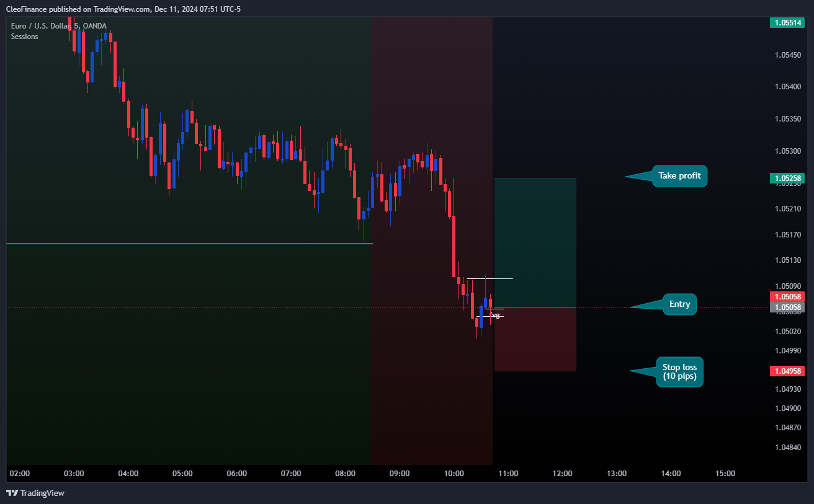
Task: Click the grey 1.05058 current price tag
Action: 787,307
